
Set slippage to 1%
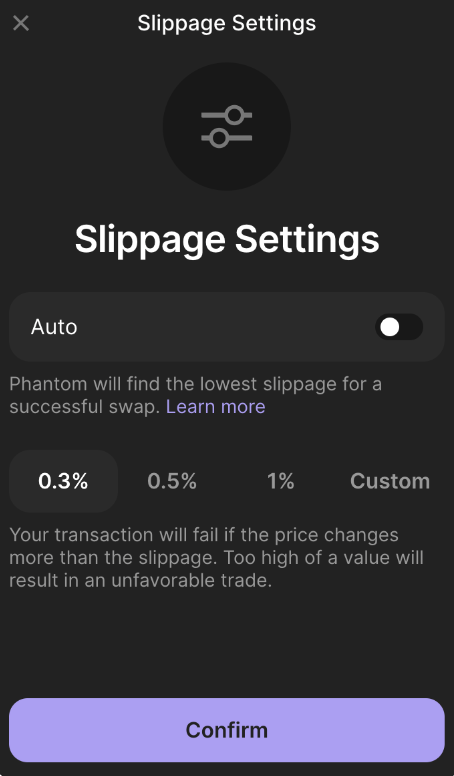[281, 481]
